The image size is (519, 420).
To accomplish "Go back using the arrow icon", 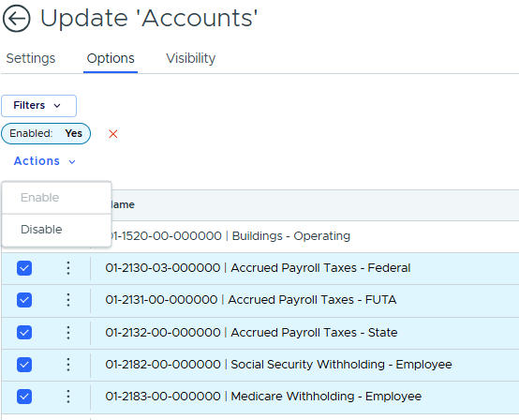I will pos(17,18).
